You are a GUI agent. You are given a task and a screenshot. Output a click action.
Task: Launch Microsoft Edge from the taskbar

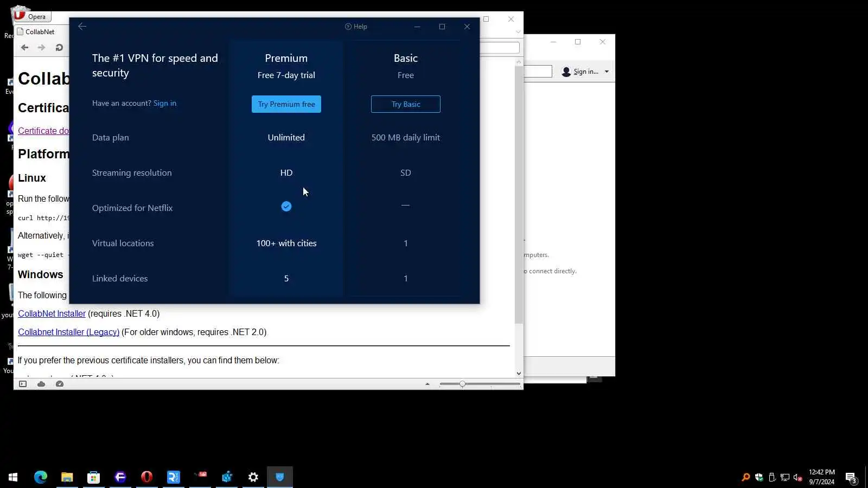(41, 477)
